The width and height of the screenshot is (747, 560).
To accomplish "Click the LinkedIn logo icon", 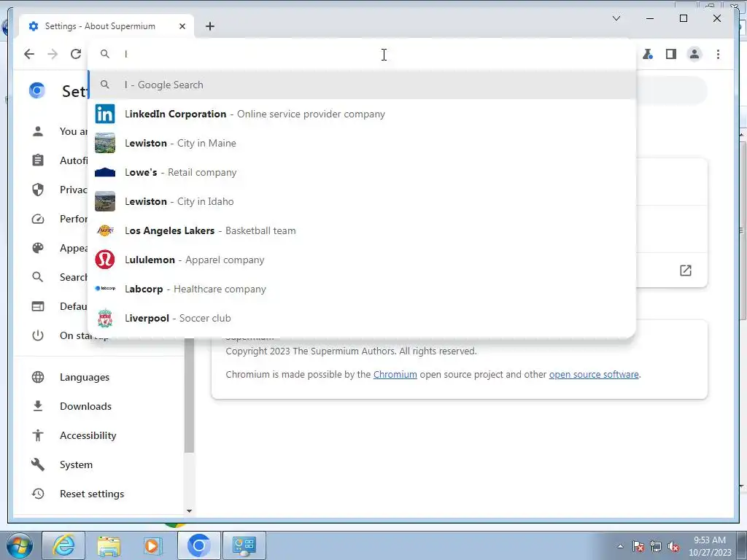I will tap(105, 114).
